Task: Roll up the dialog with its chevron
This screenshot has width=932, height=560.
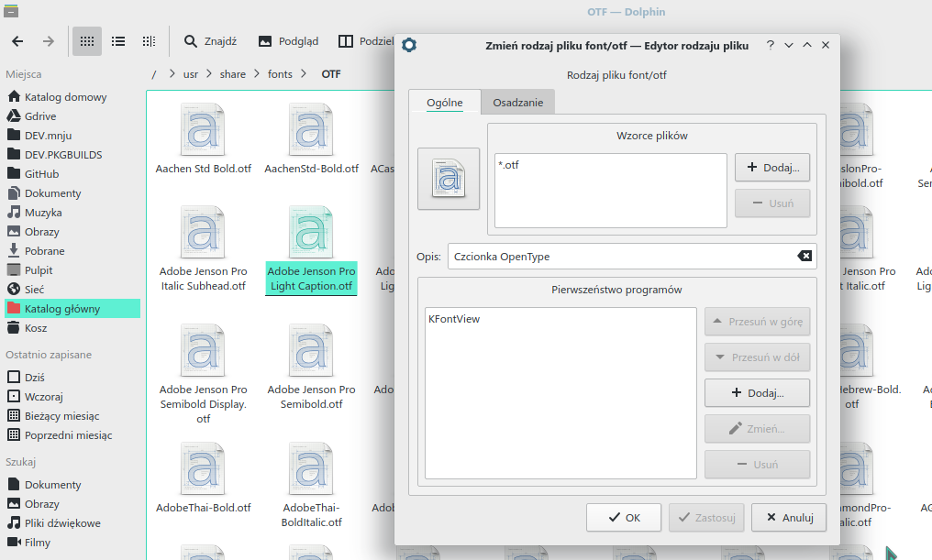Action: [805, 44]
